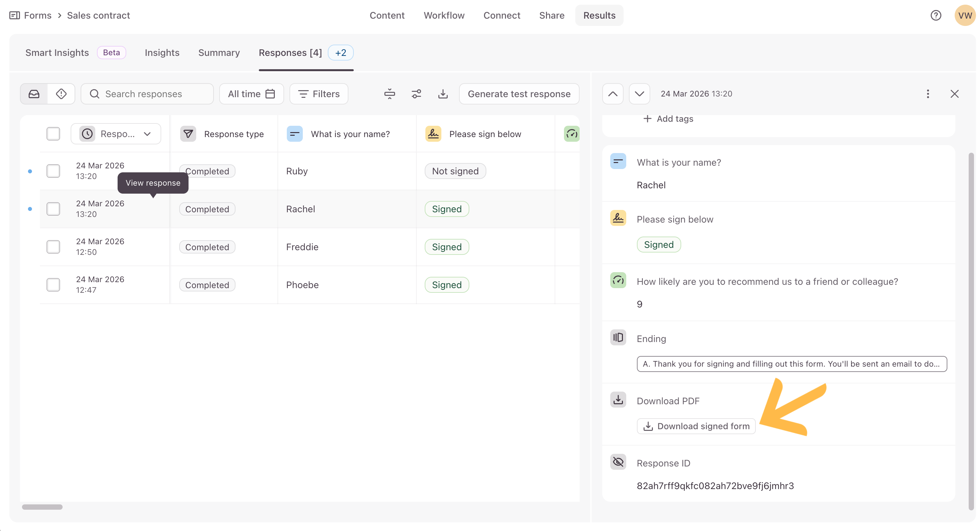The height and width of the screenshot is (531, 980).
Task: Go to previous response with the up arrow
Action: pos(613,94)
